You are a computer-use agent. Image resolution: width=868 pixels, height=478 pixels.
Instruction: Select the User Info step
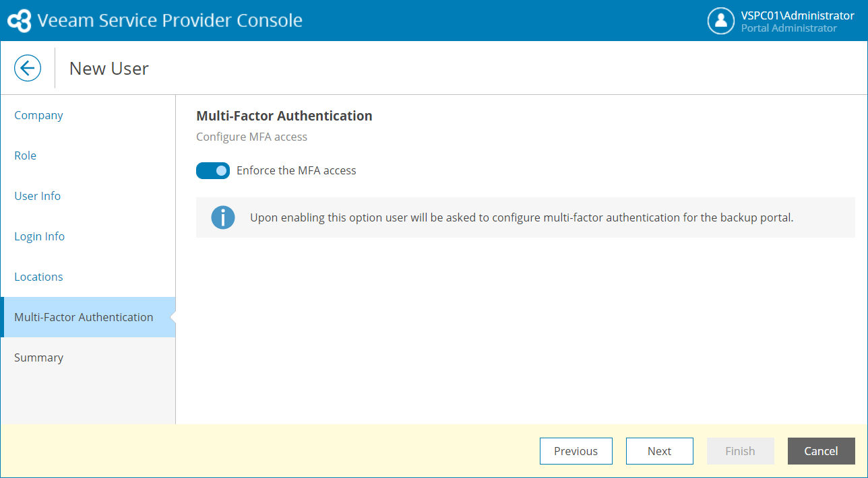pos(38,196)
